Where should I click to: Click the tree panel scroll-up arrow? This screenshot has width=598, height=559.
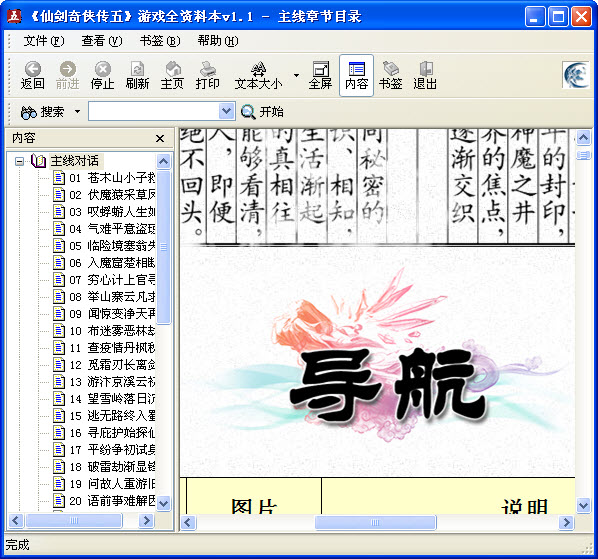point(164,162)
